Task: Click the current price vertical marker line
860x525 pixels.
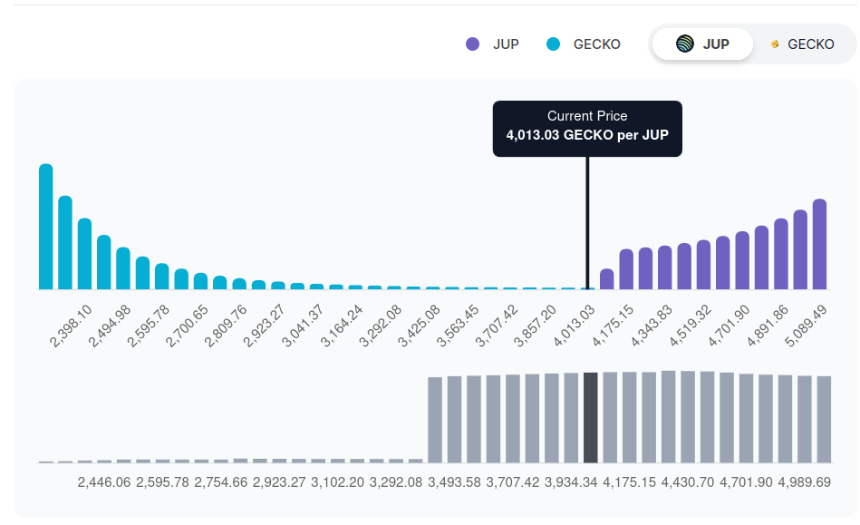Action: pos(587,223)
